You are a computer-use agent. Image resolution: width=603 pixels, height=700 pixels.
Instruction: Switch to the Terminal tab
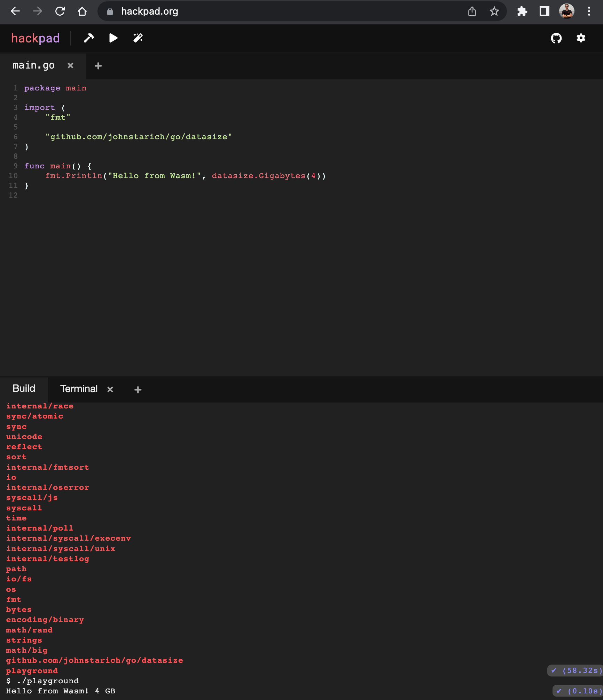point(79,389)
